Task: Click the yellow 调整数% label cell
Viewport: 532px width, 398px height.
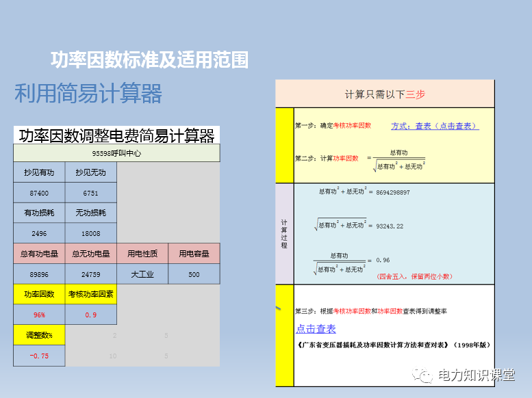Action: click(39, 335)
